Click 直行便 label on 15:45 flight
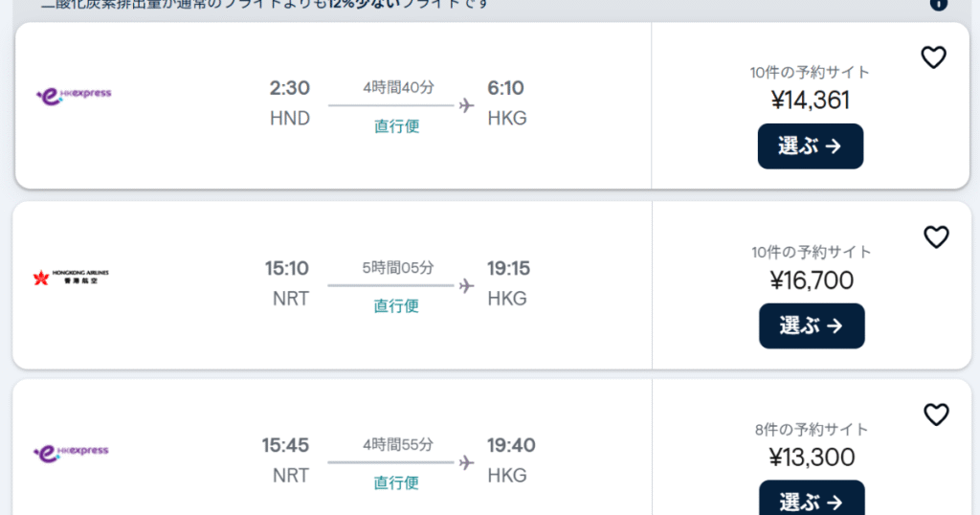 396,483
